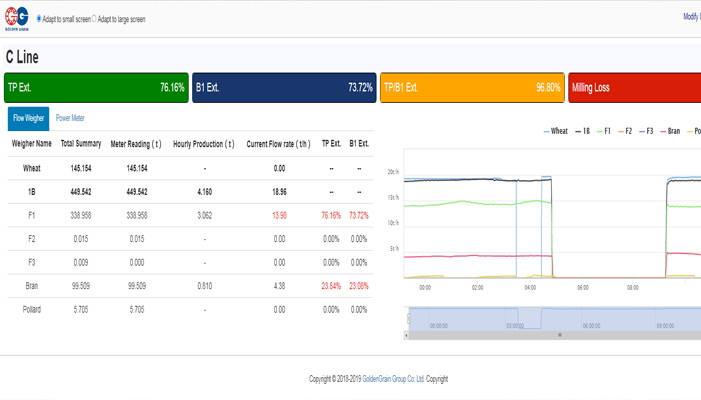Toggle the F2 legend marker
The image size is (701, 400).
click(625, 131)
